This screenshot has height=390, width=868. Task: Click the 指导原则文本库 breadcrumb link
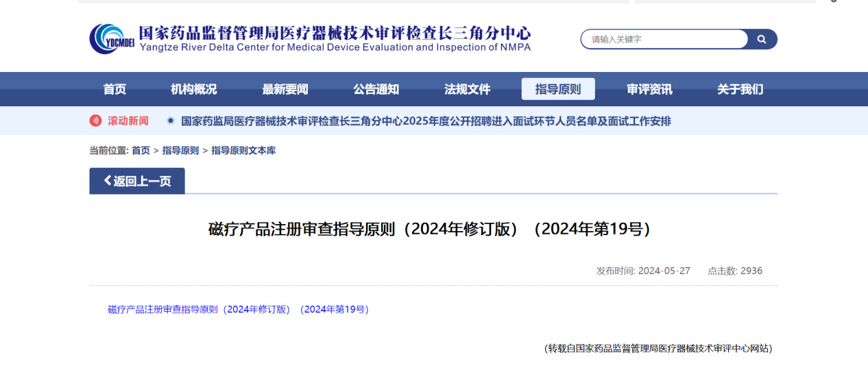click(243, 151)
